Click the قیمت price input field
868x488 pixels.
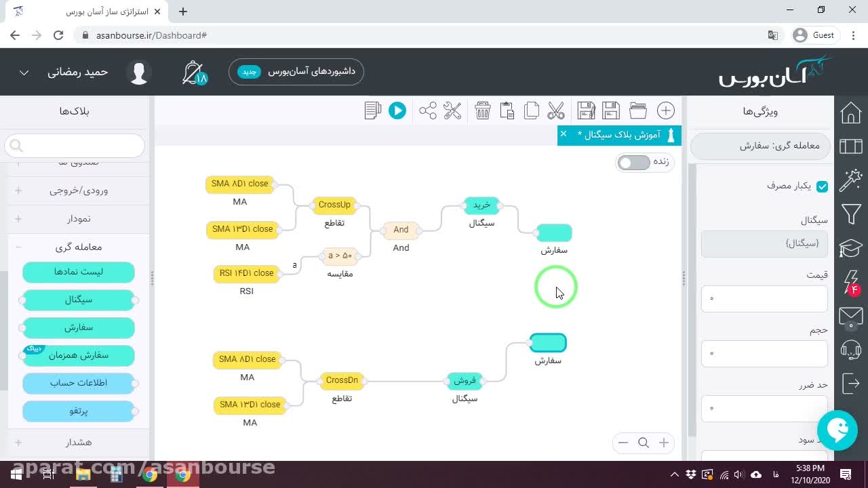click(x=764, y=299)
